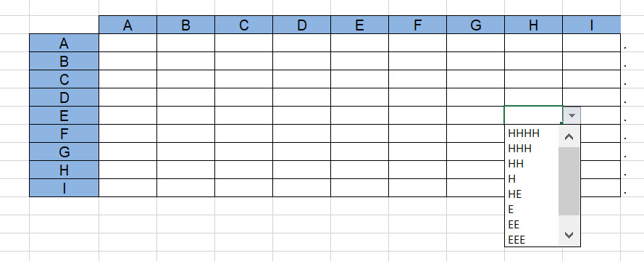Select the cell at row A column A

[x=127, y=43]
